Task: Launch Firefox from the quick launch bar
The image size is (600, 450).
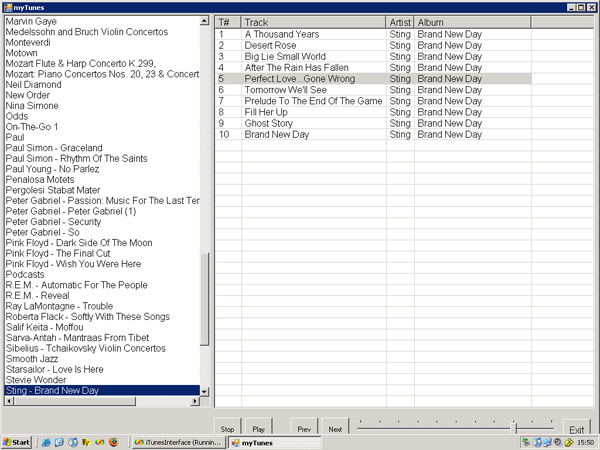Action: [114, 442]
